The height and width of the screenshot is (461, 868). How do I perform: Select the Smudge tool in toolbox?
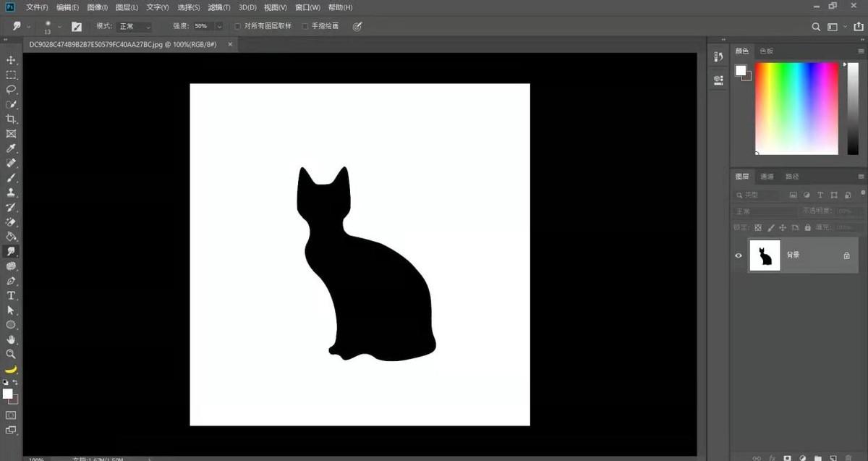11,251
